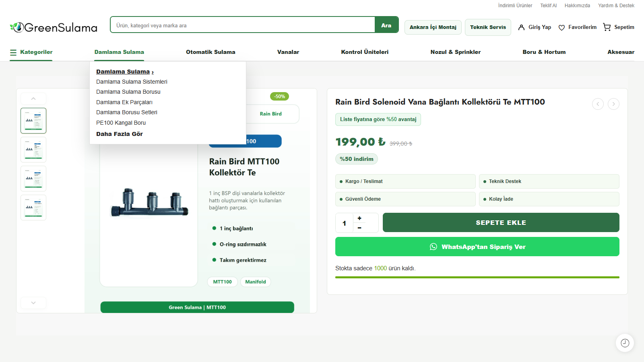
Task: Click Güvenli Ödeme info box
Action: pos(405,199)
